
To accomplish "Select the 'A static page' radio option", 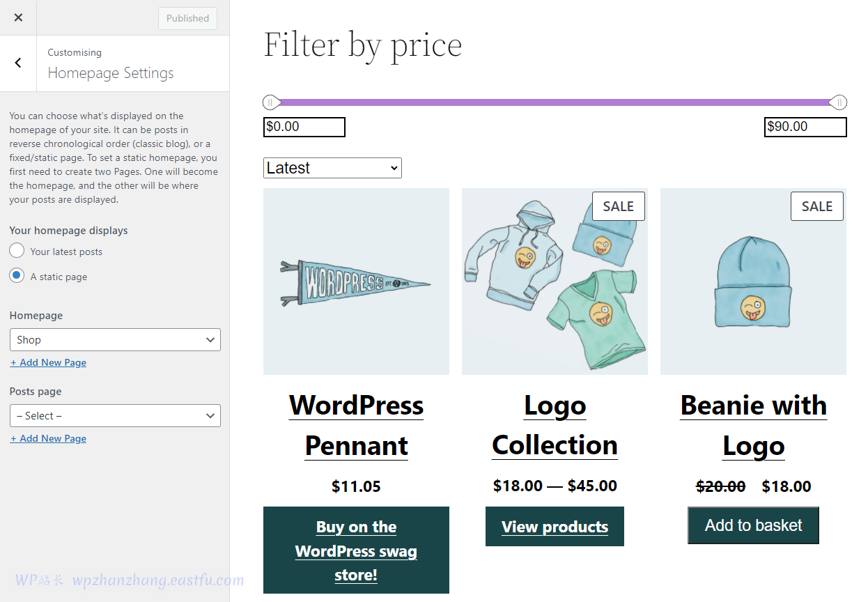I will [17, 276].
